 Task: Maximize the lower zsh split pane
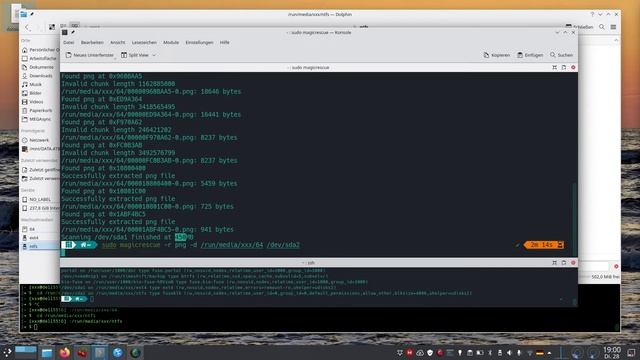pos(554,263)
